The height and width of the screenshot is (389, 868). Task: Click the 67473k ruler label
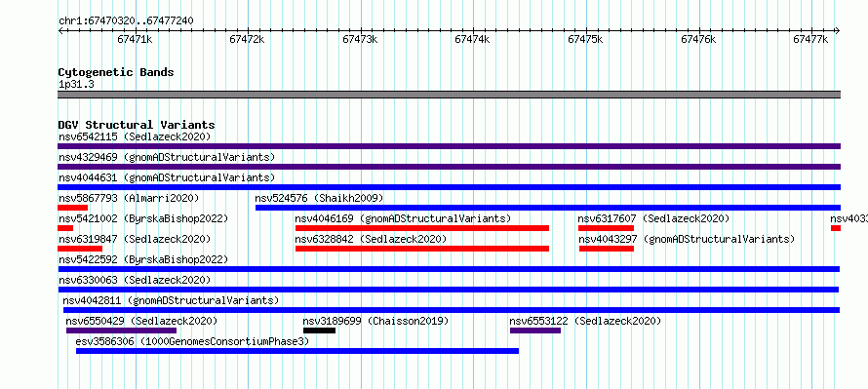tap(360, 39)
